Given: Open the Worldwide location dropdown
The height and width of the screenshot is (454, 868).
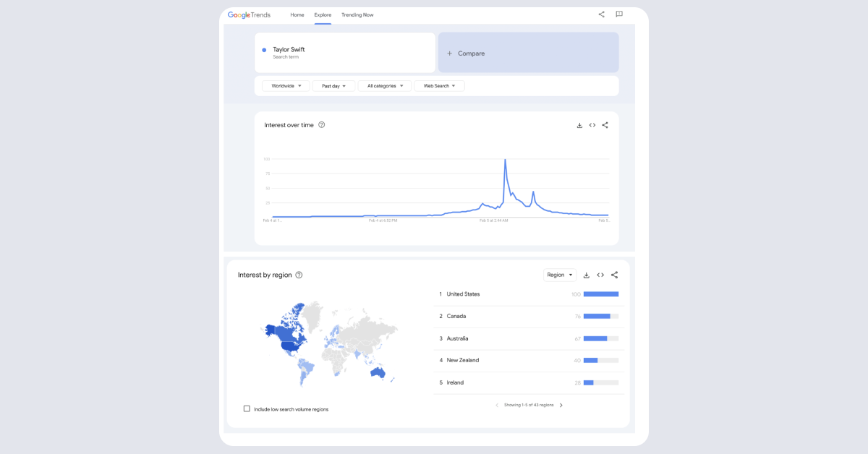Looking at the screenshot, I should point(284,85).
